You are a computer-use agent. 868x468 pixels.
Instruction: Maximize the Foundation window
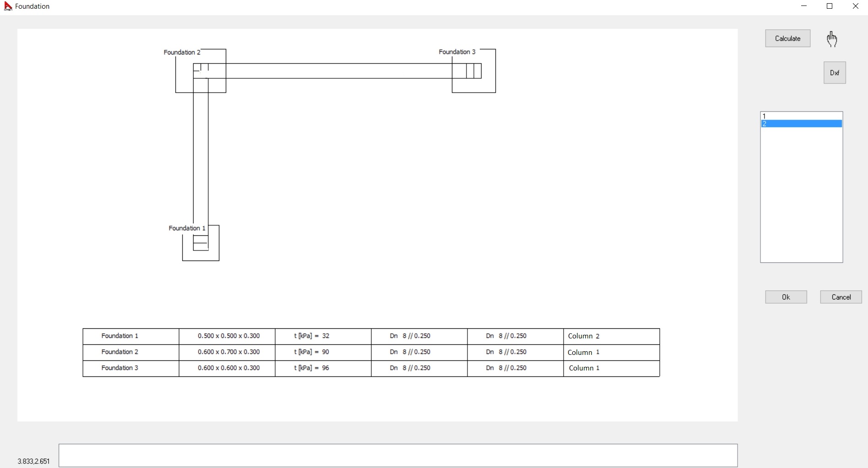point(830,6)
